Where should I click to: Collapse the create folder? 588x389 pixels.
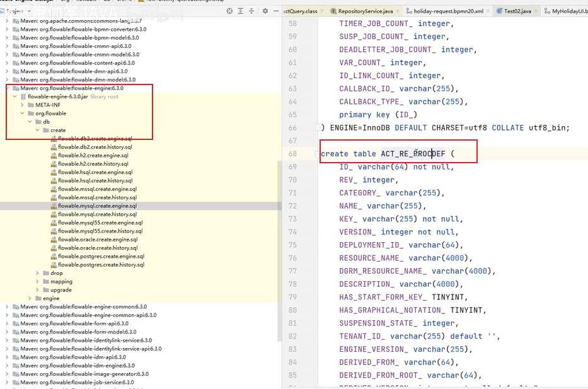point(37,130)
